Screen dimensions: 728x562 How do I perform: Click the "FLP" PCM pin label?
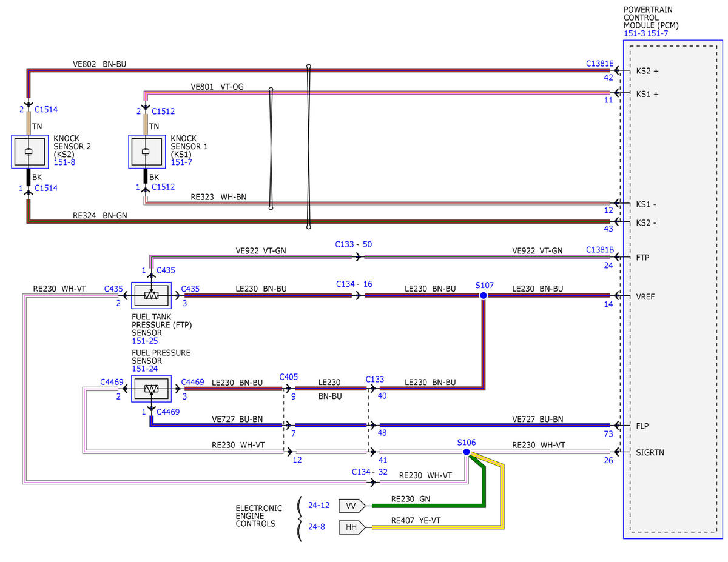click(x=642, y=426)
